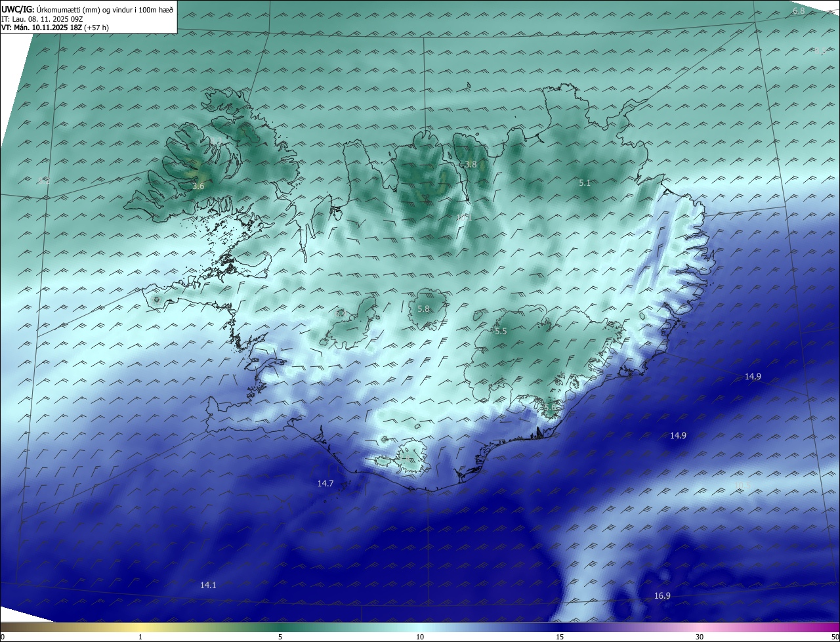Click the 14.1 value label on the map
The height and width of the screenshot is (642, 840).
(x=208, y=585)
